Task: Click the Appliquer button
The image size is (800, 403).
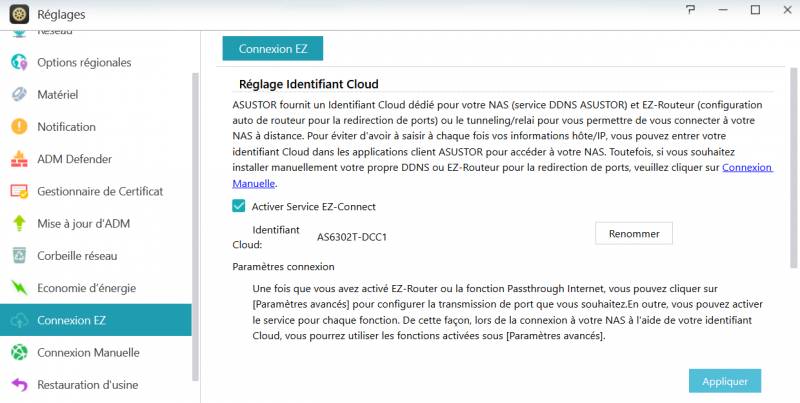Action: coord(724,381)
